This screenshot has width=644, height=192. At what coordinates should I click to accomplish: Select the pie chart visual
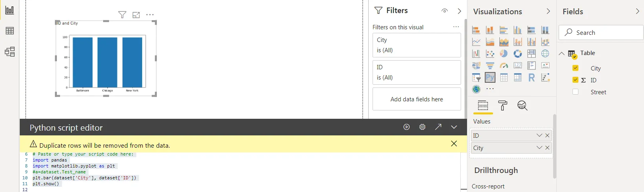504,53
